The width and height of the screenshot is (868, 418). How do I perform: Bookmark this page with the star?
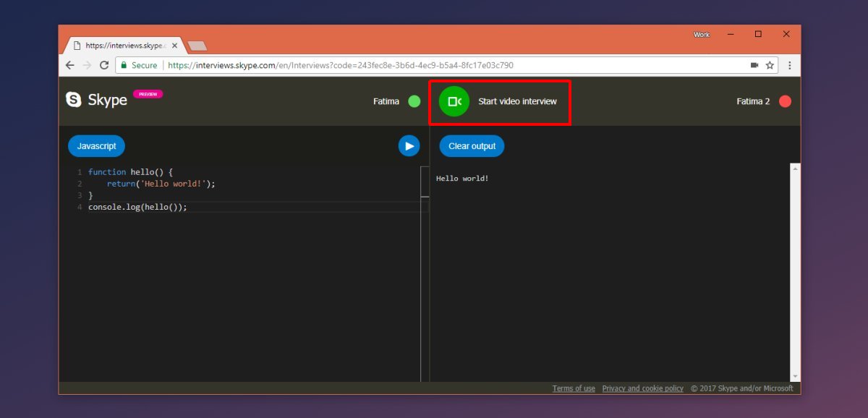coord(770,65)
